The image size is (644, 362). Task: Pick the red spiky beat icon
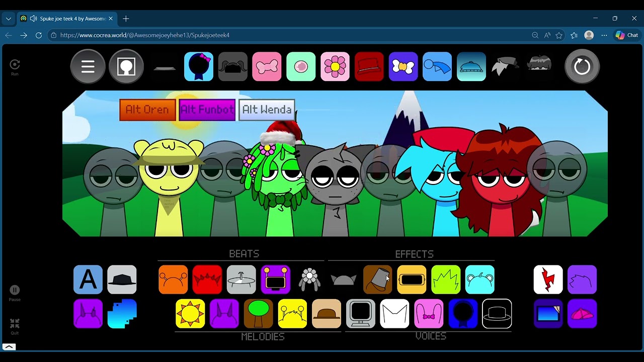click(x=207, y=280)
